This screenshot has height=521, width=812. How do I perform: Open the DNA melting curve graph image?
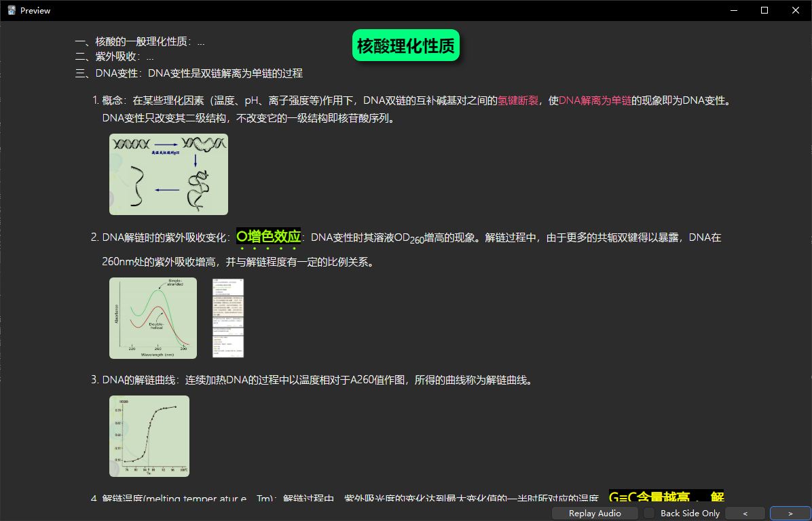click(x=149, y=436)
